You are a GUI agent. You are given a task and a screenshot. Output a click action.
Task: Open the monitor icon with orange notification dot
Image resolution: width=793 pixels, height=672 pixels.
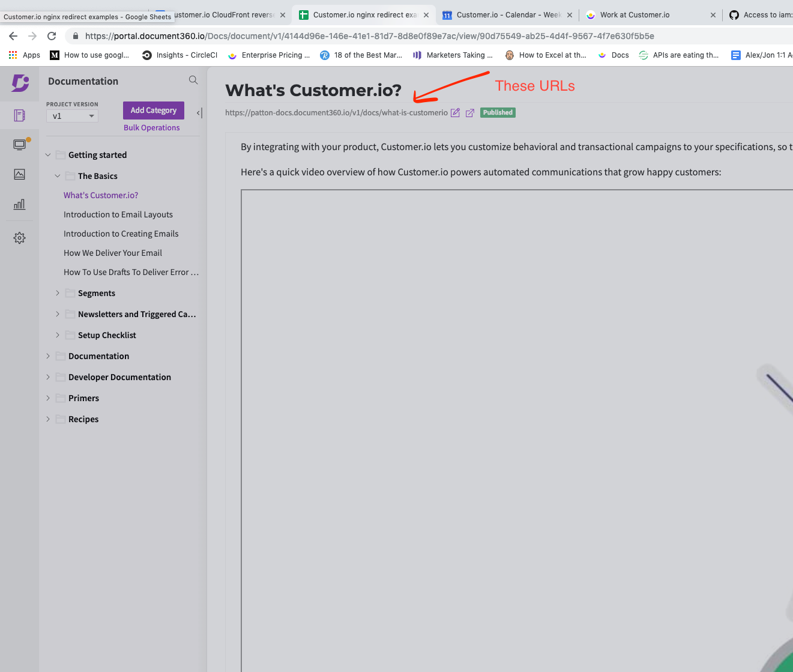[20, 144]
